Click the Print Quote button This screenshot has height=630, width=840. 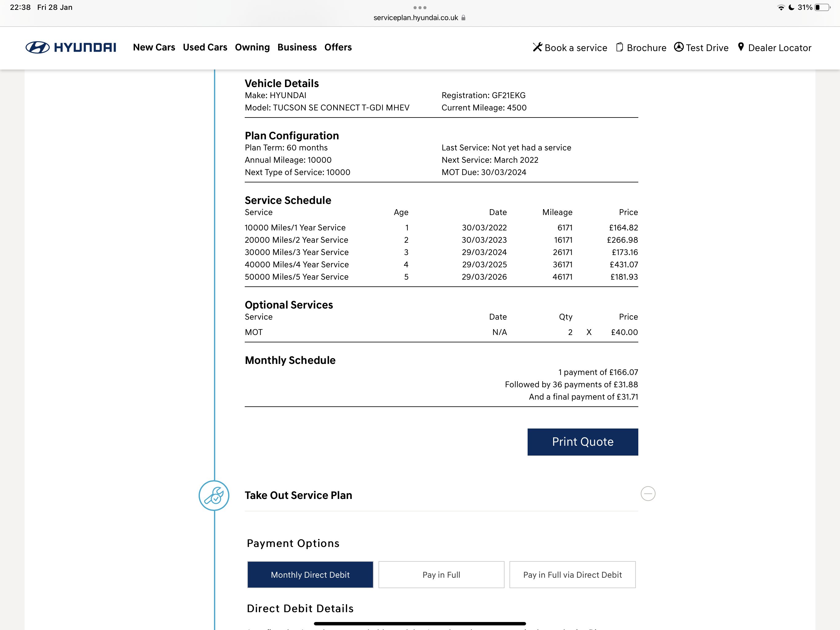[583, 442]
